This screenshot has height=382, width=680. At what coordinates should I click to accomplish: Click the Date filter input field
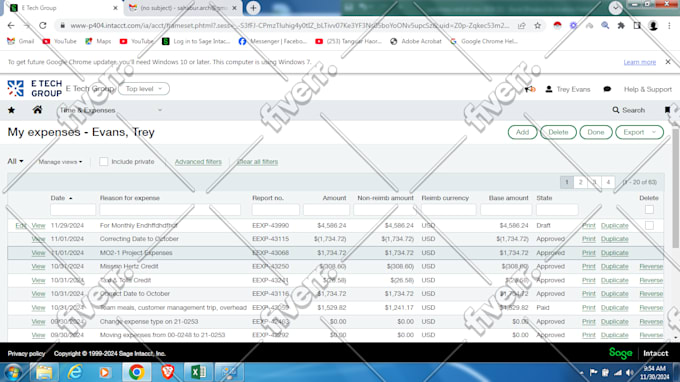click(x=73, y=210)
